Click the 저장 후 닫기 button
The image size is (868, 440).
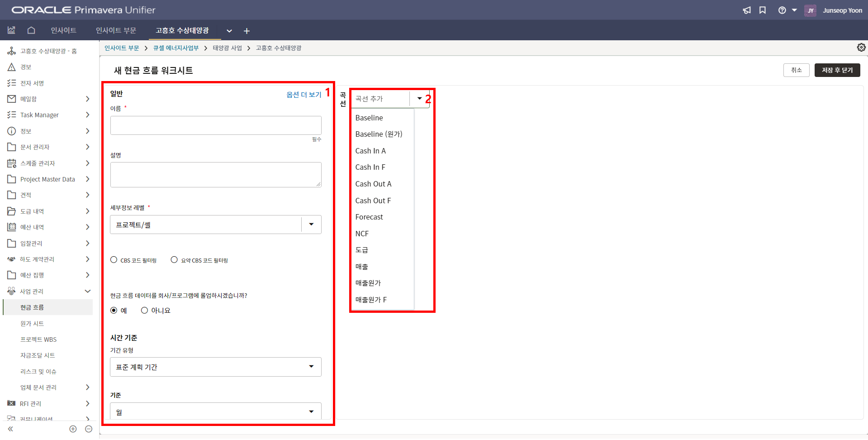tap(837, 70)
